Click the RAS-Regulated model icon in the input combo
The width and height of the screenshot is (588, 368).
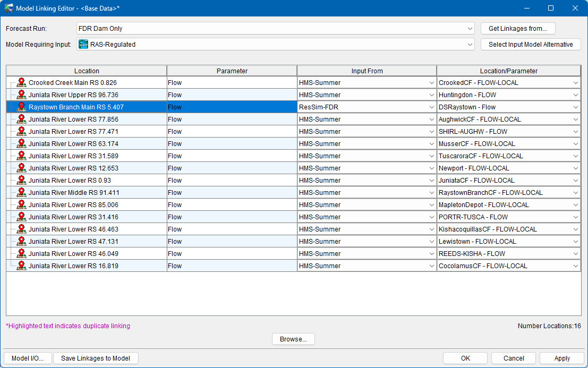click(x=83, y=45)
